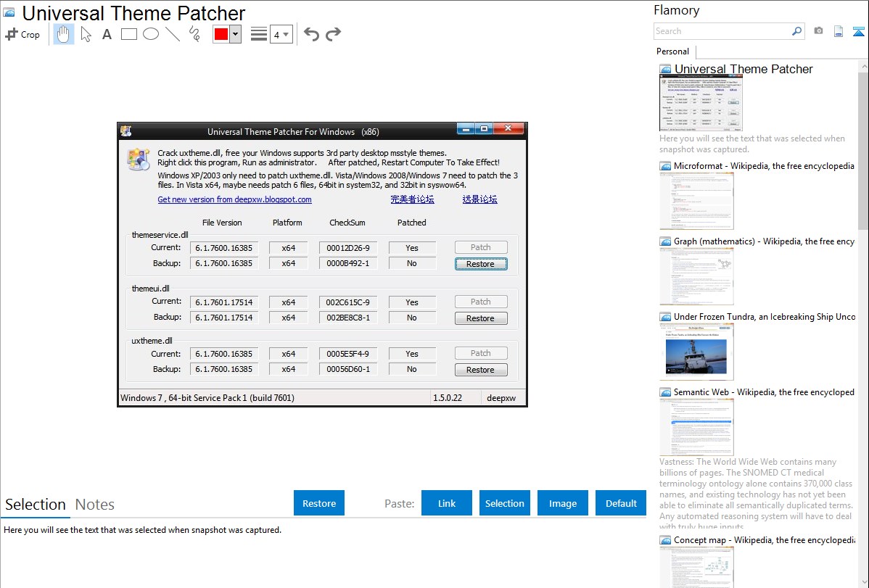Choose the arrow pointer tool
This screenshot has width=869, height=588.
coord(86,34)
